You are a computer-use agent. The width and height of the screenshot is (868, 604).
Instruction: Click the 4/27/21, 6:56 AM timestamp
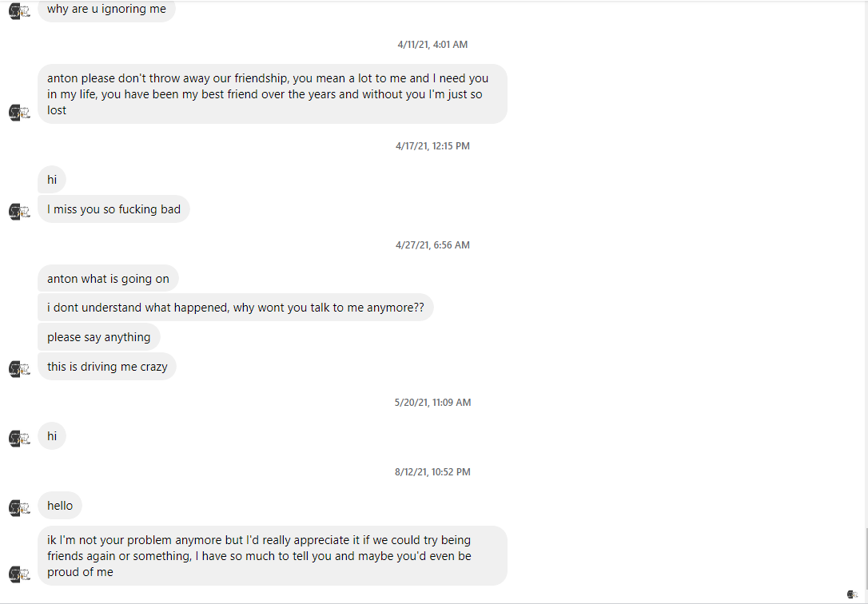pyautogui.click(x=432, y=245)
